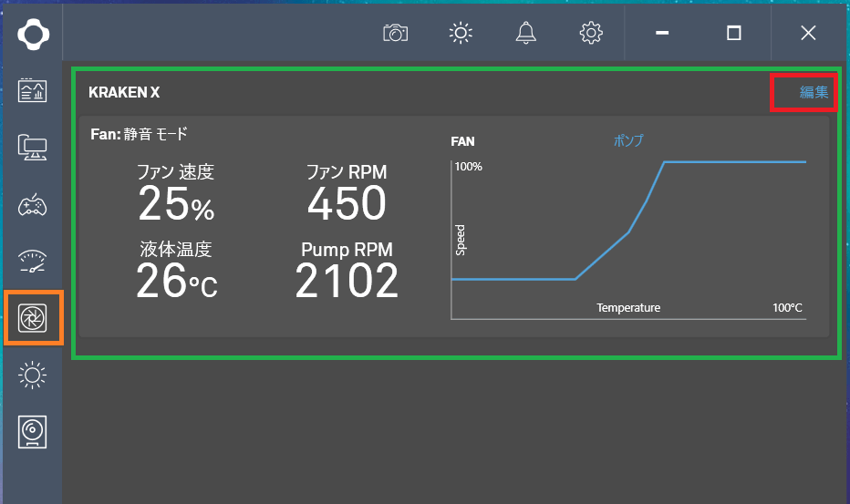This screenshot has height=504, width=850.
Task: Open notifications bell icon
Action: (526, 33)
